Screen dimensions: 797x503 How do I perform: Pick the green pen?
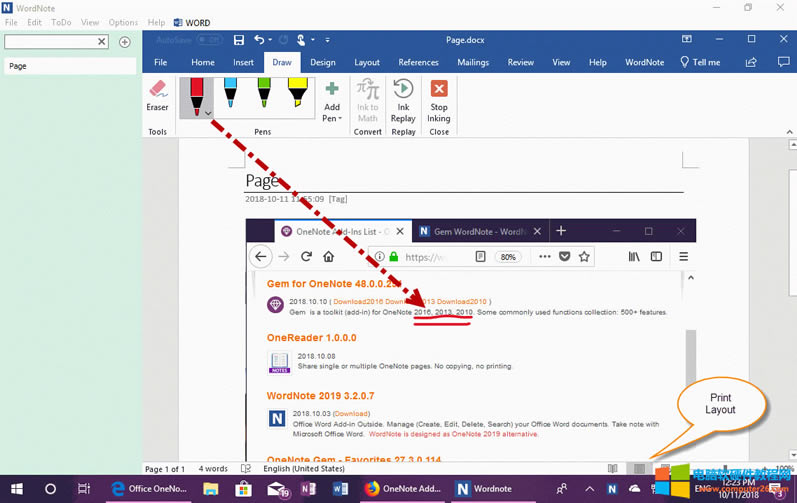coord(264,95)
